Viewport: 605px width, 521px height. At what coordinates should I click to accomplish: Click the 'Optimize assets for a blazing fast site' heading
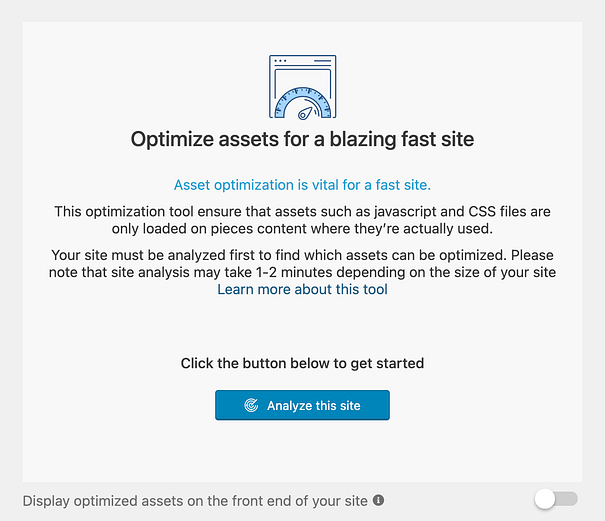click(x=302, y=139)
